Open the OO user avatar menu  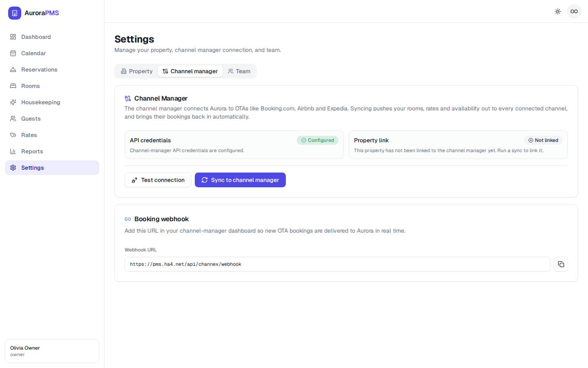tap(574, 11)
